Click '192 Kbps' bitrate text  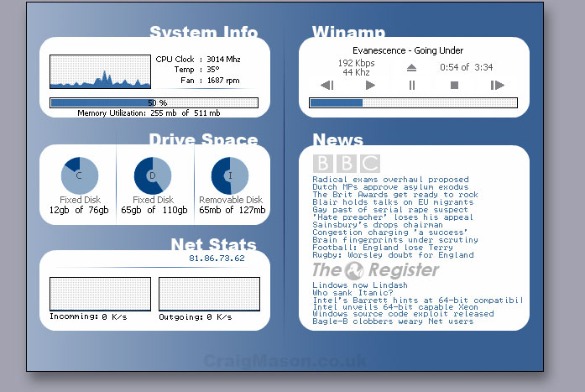click(x=357, y=63)
